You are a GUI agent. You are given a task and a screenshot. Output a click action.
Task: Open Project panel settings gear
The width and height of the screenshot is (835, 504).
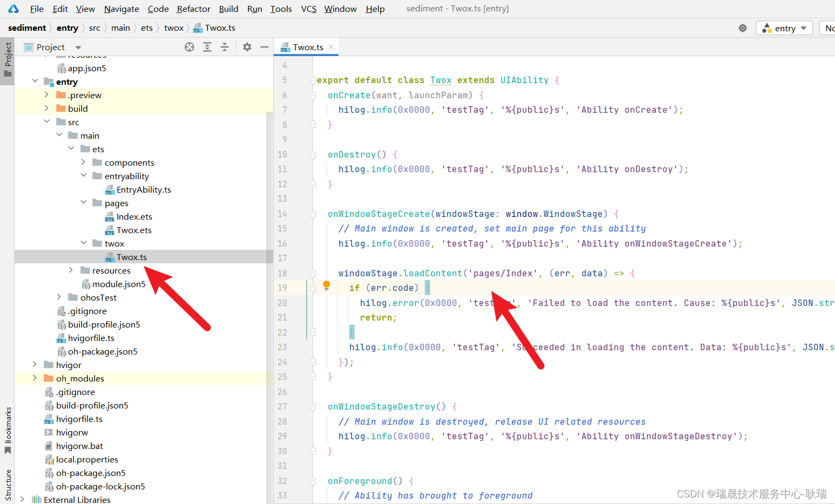(247, 47)
